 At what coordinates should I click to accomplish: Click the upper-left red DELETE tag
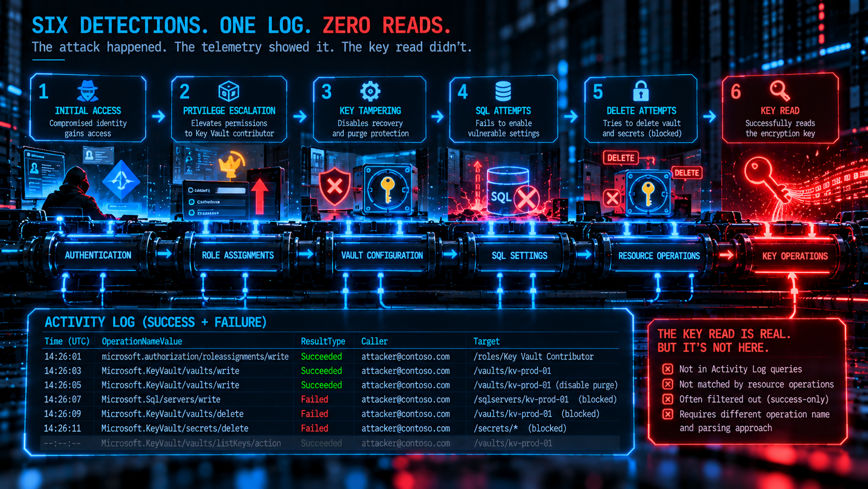click(x=621, y=158)
